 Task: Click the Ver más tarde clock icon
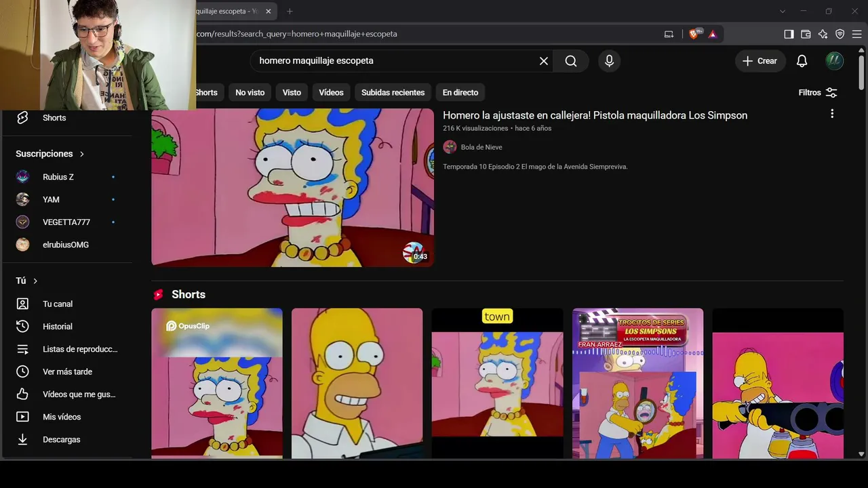pos(22,371)
